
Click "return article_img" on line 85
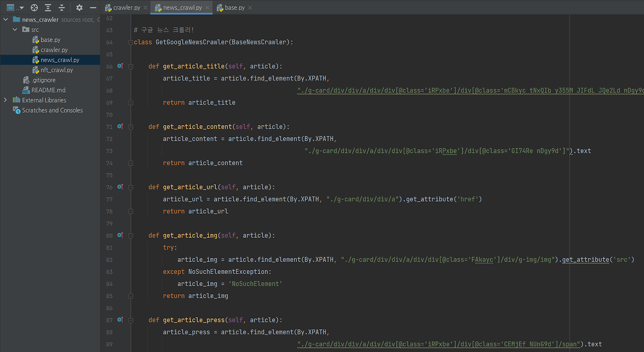pos(196,296)
